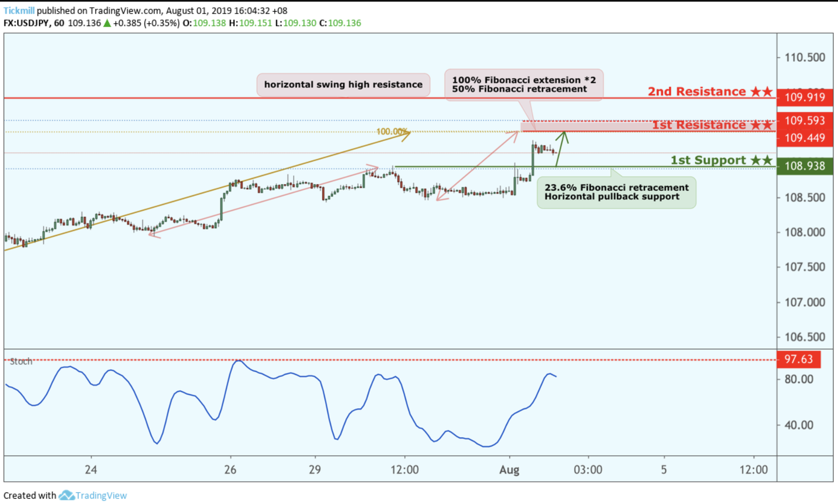Image resolution: width=838 pixels, height=504 pixels.
Task: Click the 108.000 price axis label
Action: [805, 232]
